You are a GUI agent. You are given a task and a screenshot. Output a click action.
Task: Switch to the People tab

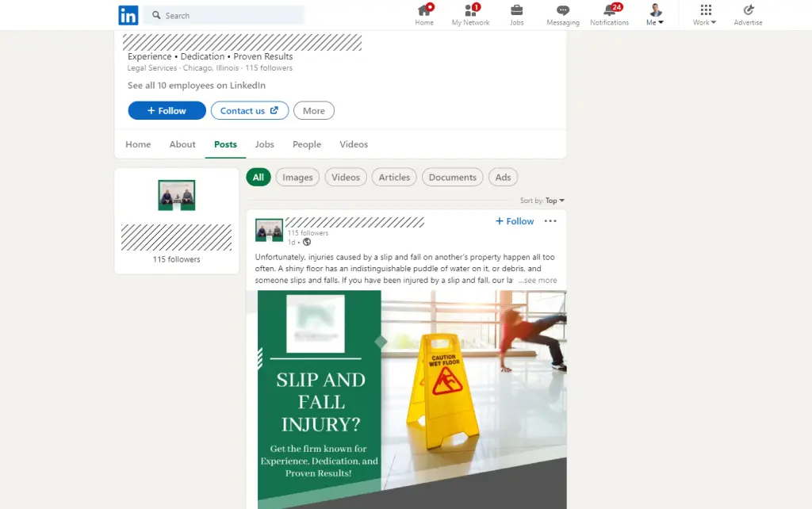(307, 144)
